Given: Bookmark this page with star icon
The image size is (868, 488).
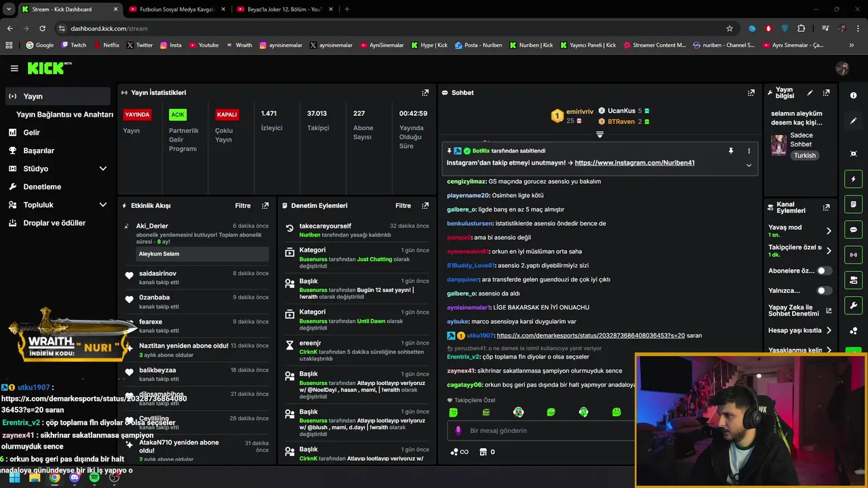Looking at the screenshot, I should coord(730,28).
